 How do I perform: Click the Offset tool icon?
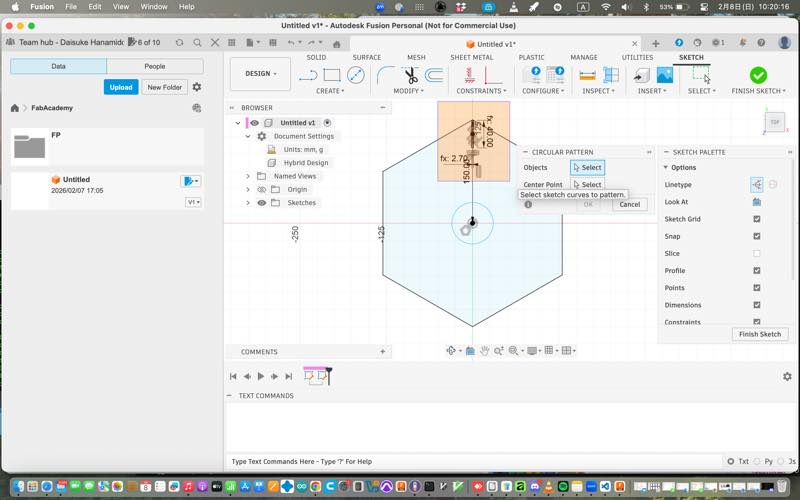tap(434, 75)
